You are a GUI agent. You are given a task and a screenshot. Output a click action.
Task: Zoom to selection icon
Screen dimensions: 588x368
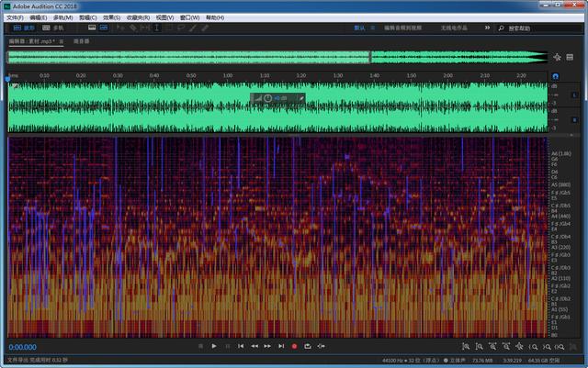(x=560, y=347)
